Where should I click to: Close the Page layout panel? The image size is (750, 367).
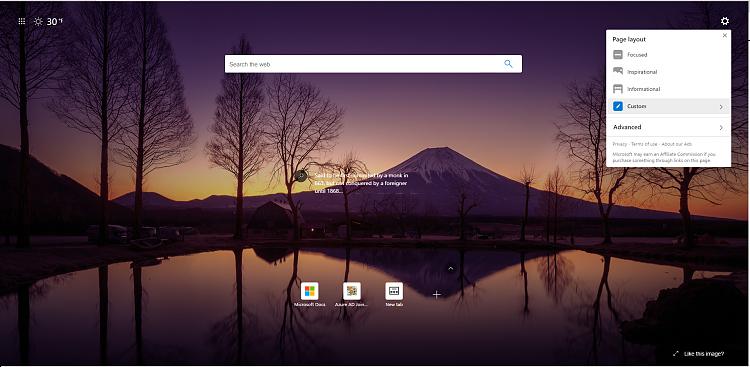[x=725, y=35]
